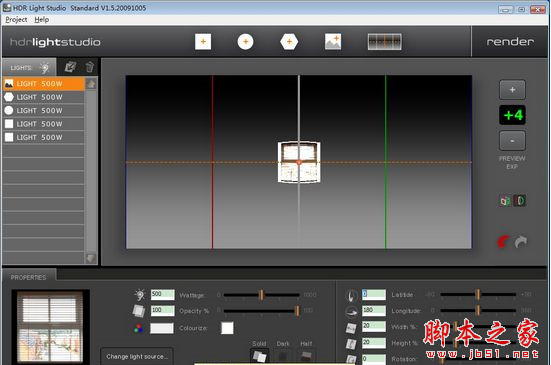Click the Height % icon
This screenshot has height=365, width=551.
[x=351, y=344]
